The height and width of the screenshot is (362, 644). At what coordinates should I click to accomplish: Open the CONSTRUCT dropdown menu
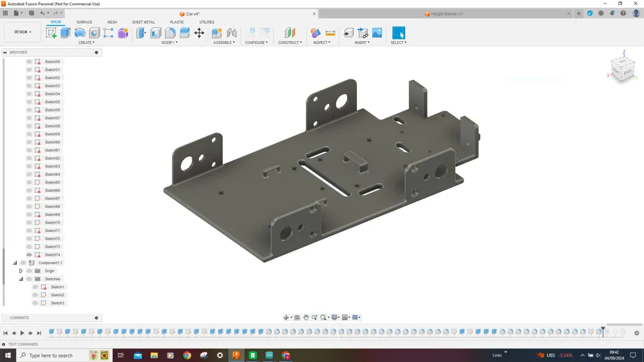(x=290, y=43)
